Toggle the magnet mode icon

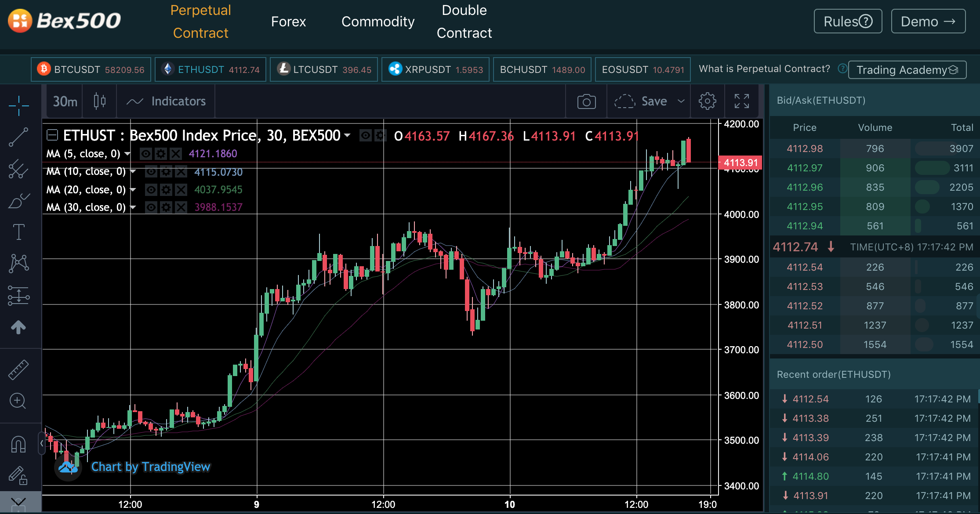[18, 445]
